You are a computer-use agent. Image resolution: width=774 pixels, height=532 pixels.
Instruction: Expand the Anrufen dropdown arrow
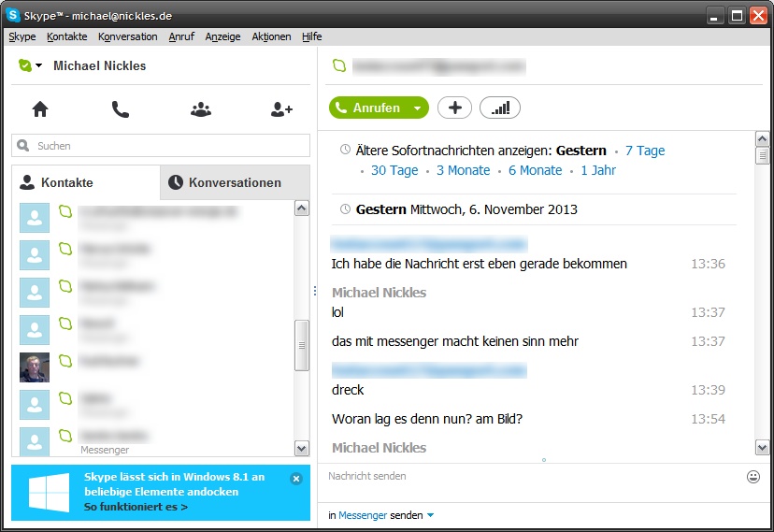tap(418, 108)
